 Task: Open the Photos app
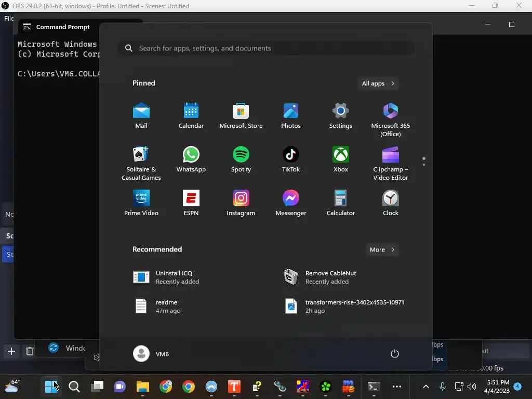291,116
